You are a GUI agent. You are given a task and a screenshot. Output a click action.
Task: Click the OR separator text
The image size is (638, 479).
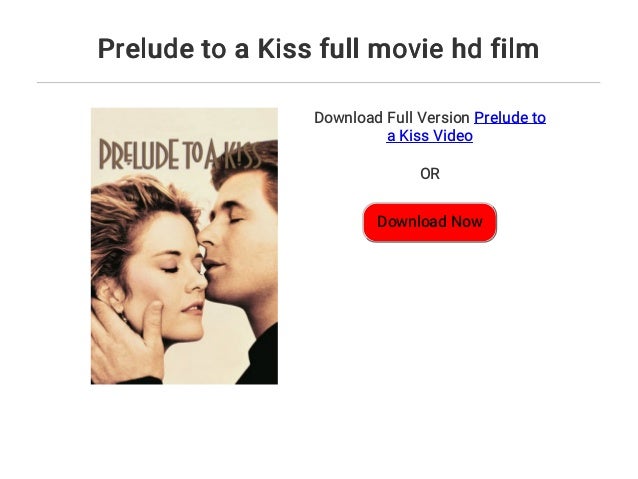(x=430, y=174)
